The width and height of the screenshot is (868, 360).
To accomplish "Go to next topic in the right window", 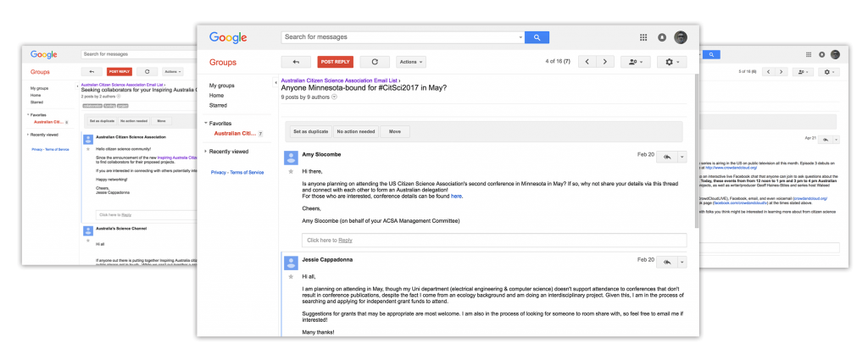I will click(x=781, y=72).
